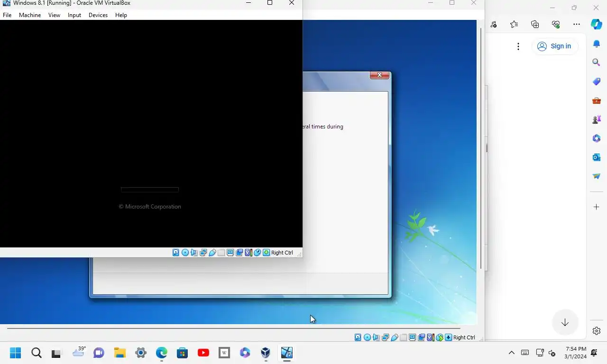Open VirtualBox Manager cube icon on taskbar
607x364 pixels.
point(266,353)
